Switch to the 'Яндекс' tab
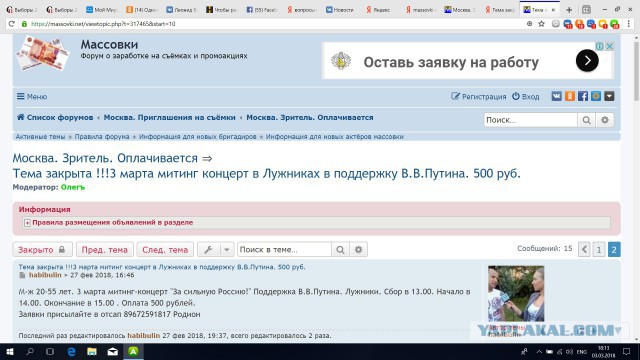 [378, 9]
